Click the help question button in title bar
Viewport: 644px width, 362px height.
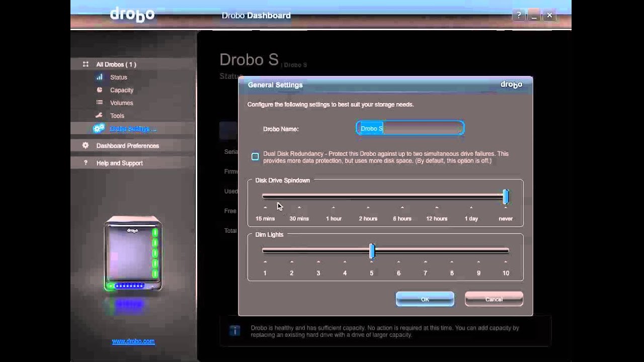[x=519, y=15]
